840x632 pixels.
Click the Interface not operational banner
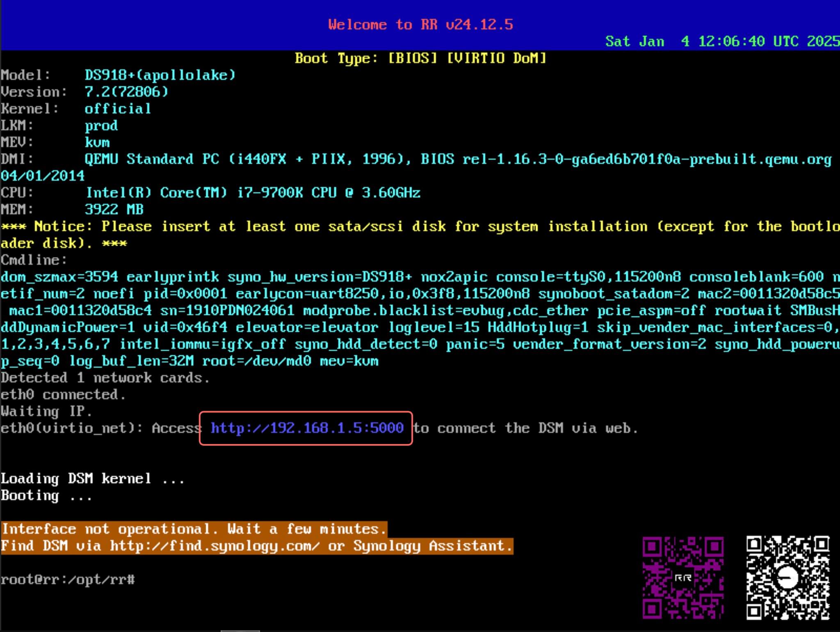coord(194,529)
